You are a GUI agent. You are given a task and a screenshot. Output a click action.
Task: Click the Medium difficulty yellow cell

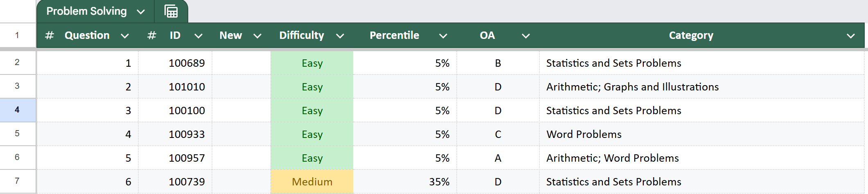(x=312, y=182)
